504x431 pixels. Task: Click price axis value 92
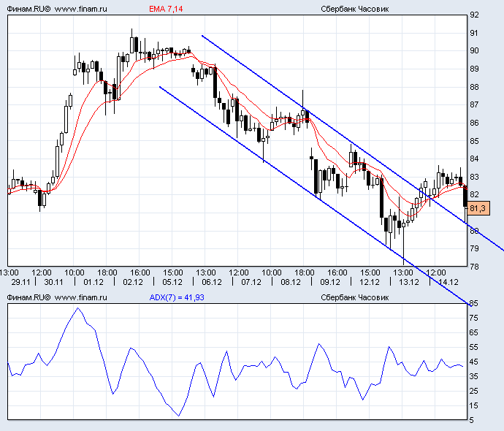[474, 15]
